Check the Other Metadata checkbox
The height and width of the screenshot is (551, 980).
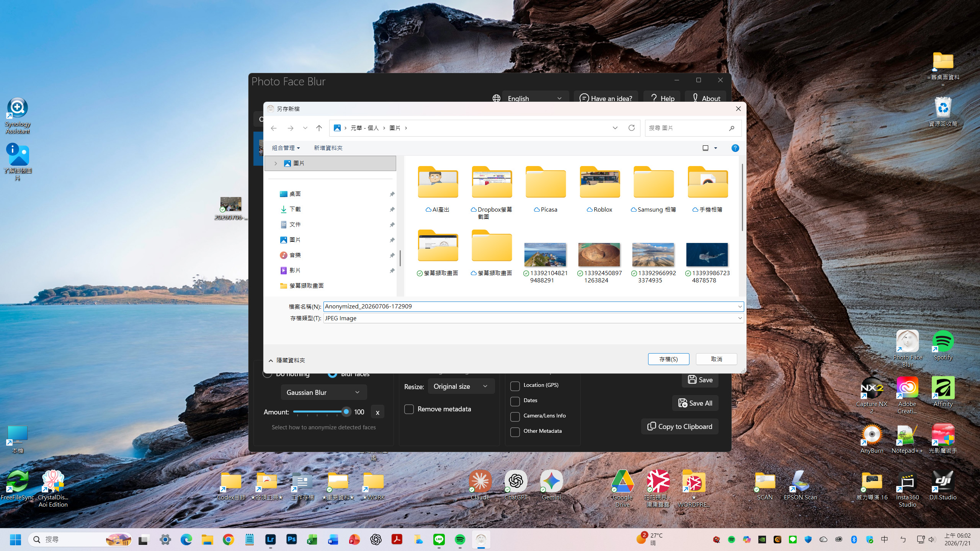515,432
